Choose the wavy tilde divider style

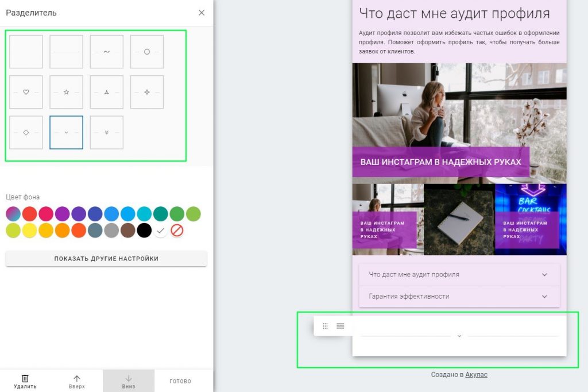[x=106, y=52]
